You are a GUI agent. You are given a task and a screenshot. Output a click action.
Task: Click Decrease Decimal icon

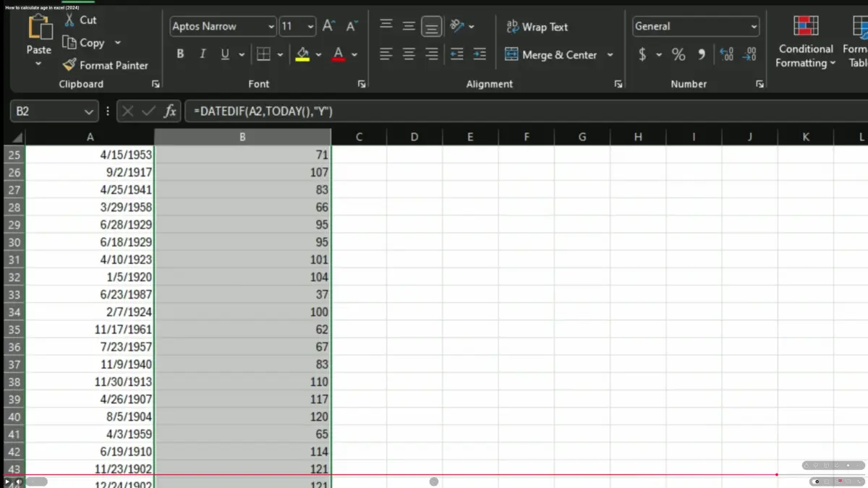pyautogui.click(x=750, y=54)
